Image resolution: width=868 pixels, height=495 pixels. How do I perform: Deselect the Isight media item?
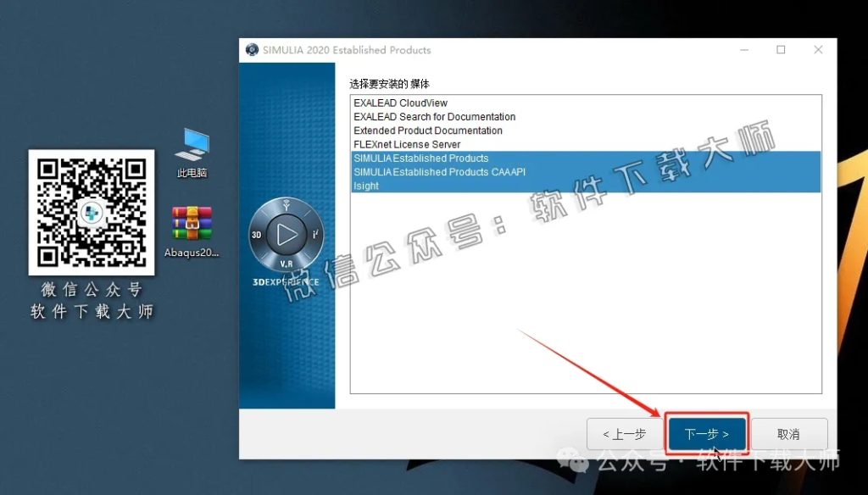365,186
